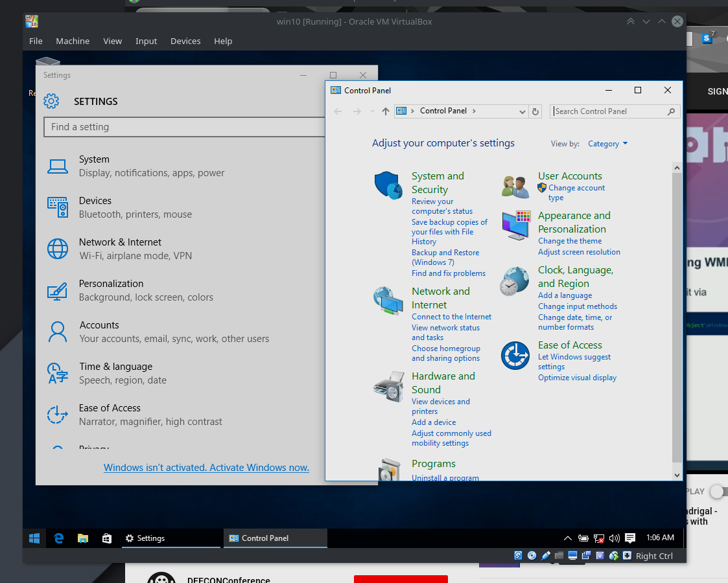Open Network and Internet globe icon
The width and height of the screenshot is (728, 583).
point(388,300)
